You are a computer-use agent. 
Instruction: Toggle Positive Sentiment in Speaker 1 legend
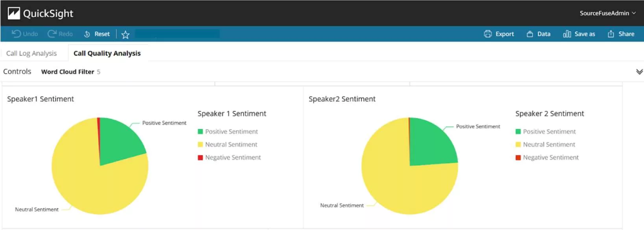click(228, 132)
